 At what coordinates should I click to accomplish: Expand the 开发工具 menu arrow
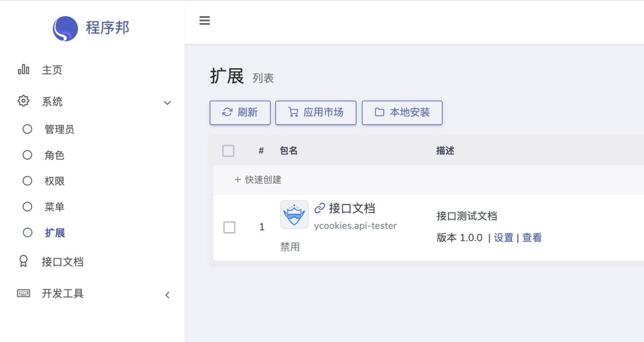tap(167, 295)
